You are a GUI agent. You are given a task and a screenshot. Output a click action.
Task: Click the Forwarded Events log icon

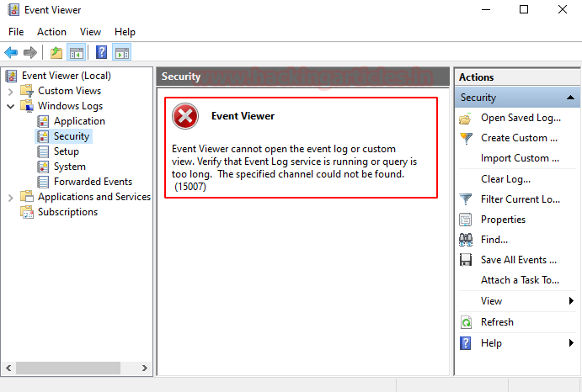tap(43, 182)
